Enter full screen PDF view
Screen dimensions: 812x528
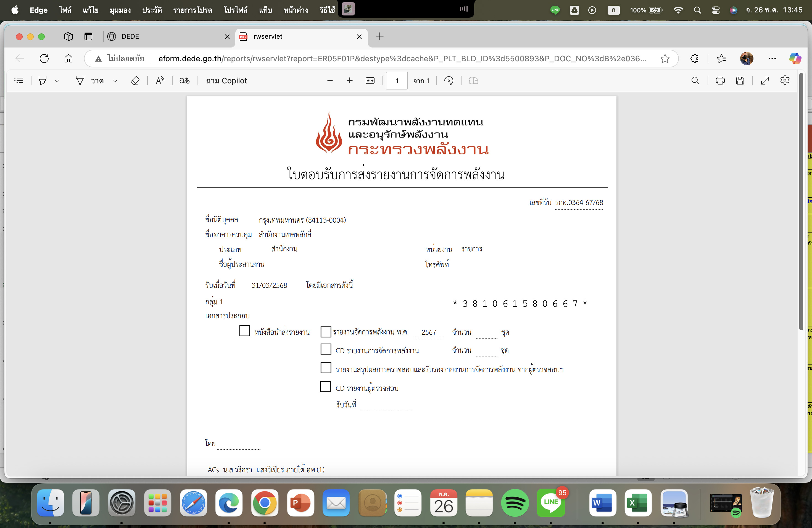click(765, 80)
